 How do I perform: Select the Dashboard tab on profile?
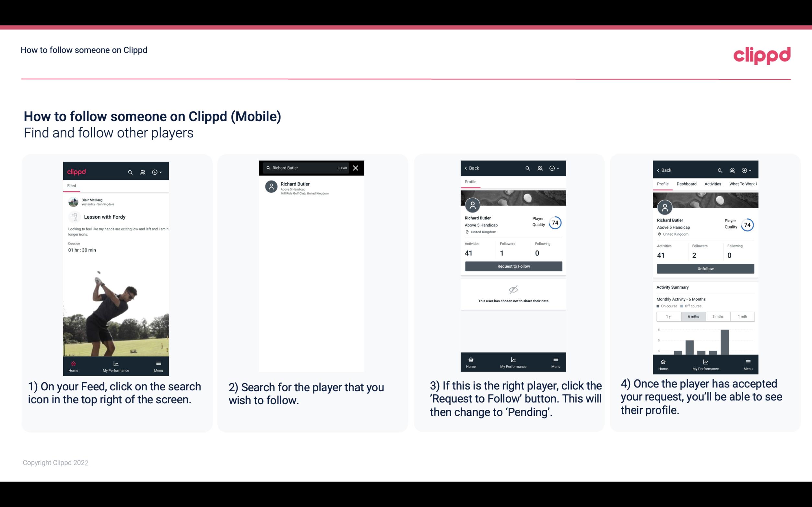(x=687, y=184)
